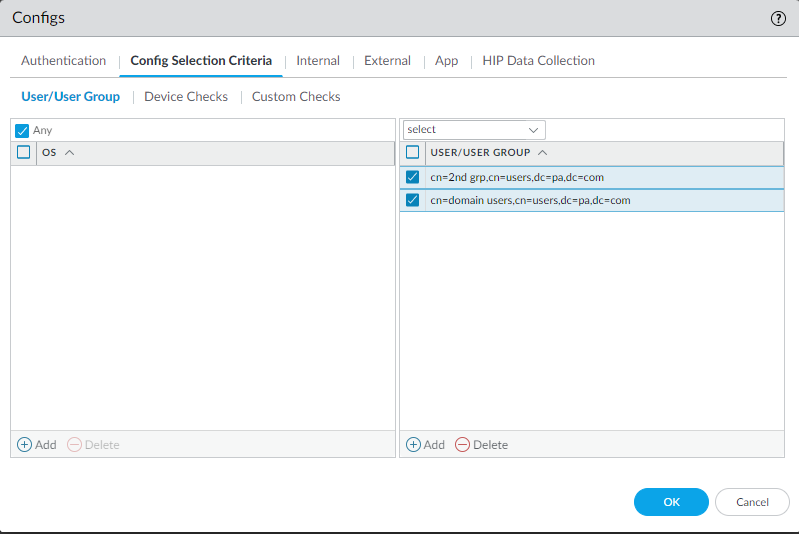Image resolution: width=799 pixels, height=534 pixels.
Task: Switch to the Authentication tab
Action: tap(63, 61)
